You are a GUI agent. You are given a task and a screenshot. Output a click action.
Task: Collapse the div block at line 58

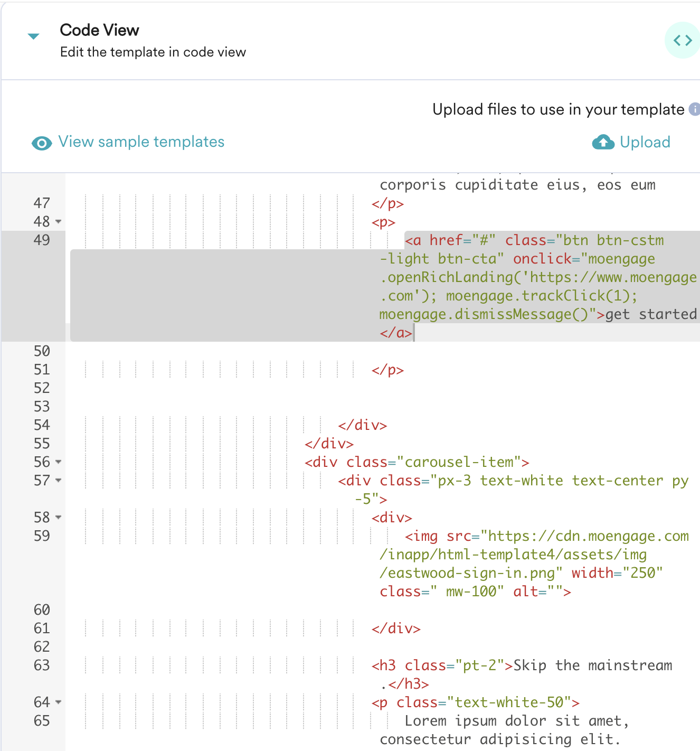[58, 518]
